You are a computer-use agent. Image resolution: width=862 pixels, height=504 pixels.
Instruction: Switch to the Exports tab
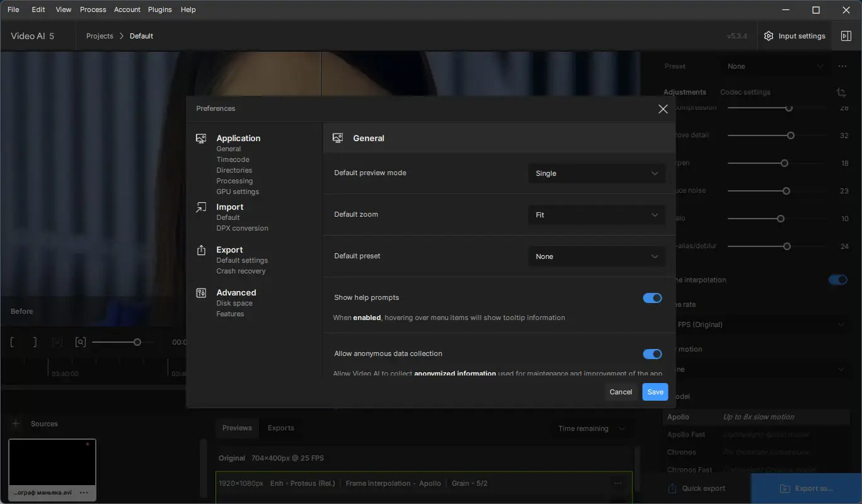coord(281,428)
